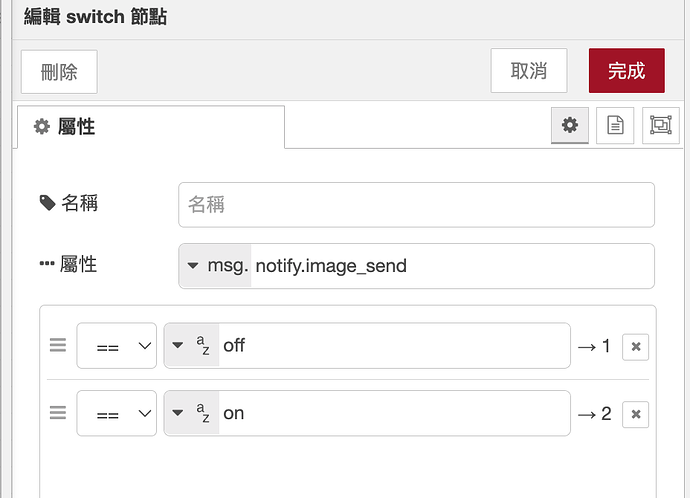Focus the 名稱 input field
This screenshot has height=498, width=690.
point(416,205)
